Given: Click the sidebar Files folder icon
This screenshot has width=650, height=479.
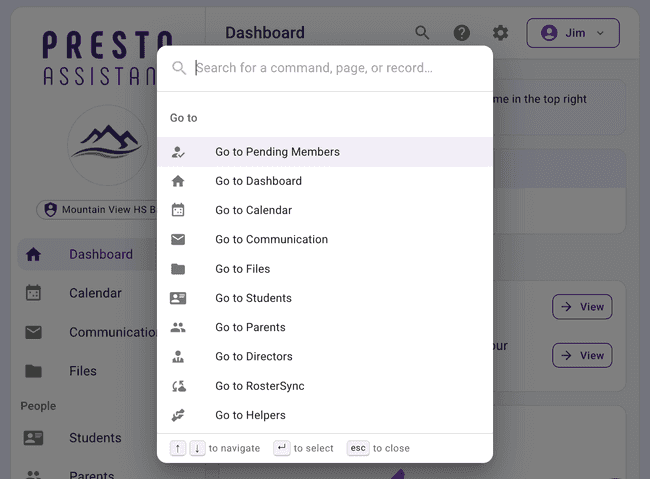Looking at the screenshot, I should [33, 371].
